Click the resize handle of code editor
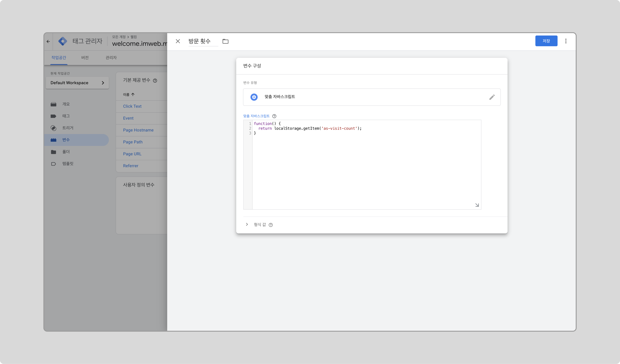Image resolution: width=620 pixels, height=364 pixels. 477,205
